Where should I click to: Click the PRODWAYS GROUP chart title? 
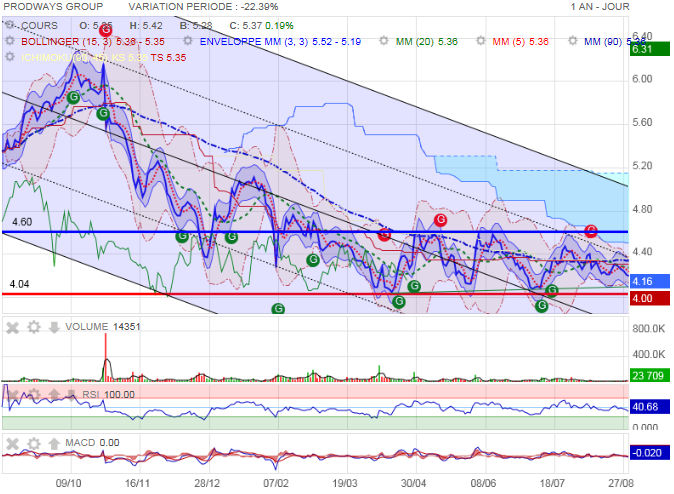[50, 7]
